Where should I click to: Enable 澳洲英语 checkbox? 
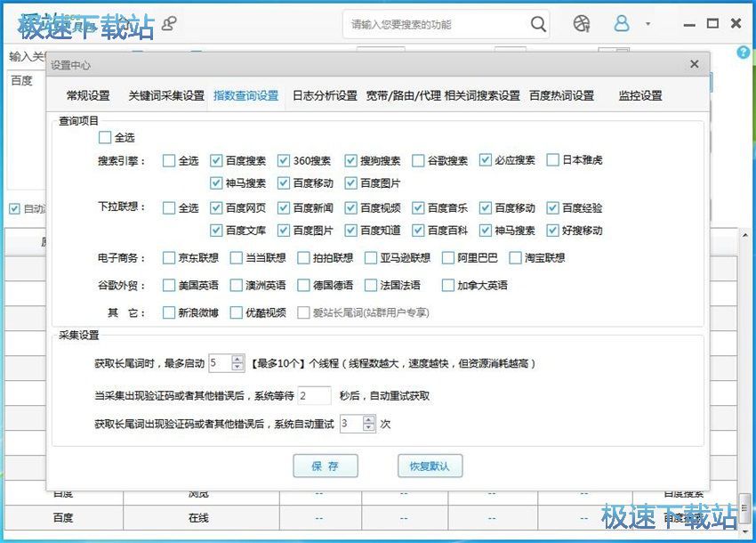point(237,285)
